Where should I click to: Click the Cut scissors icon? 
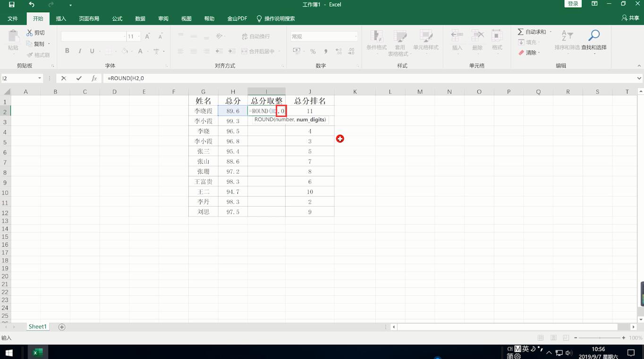click(30, 33)
